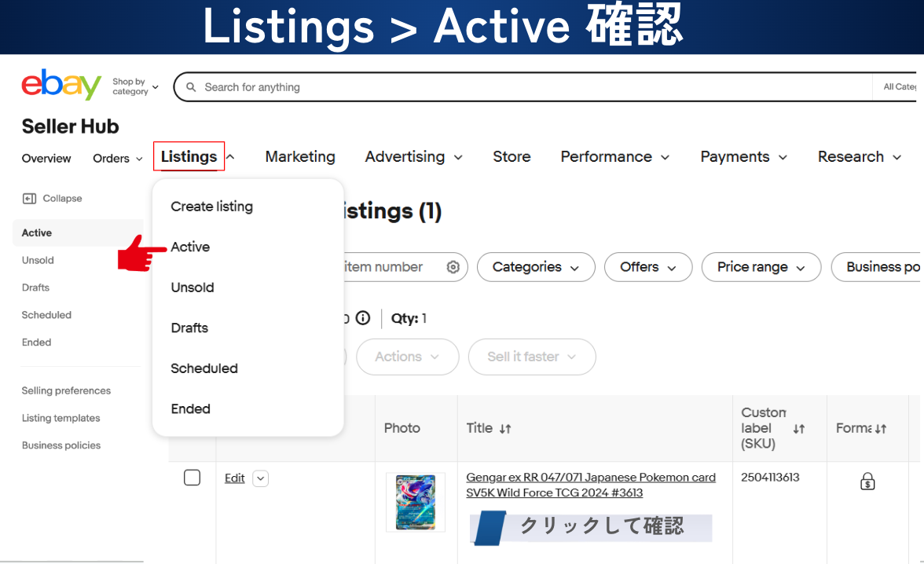This screenshot has width=924, height=564.
Task: Click the info icon beside Qty
Action: 363,318
